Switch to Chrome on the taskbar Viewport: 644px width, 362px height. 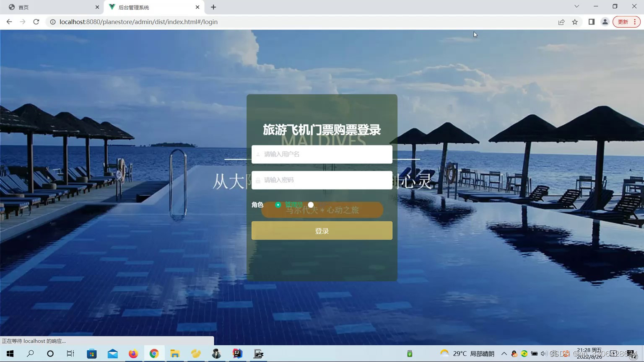point(154,354)
